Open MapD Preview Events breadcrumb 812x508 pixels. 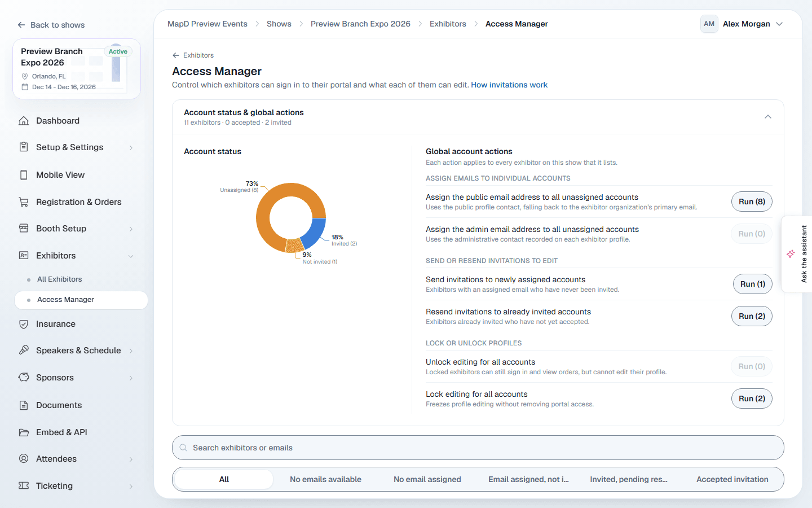point(208,24)
